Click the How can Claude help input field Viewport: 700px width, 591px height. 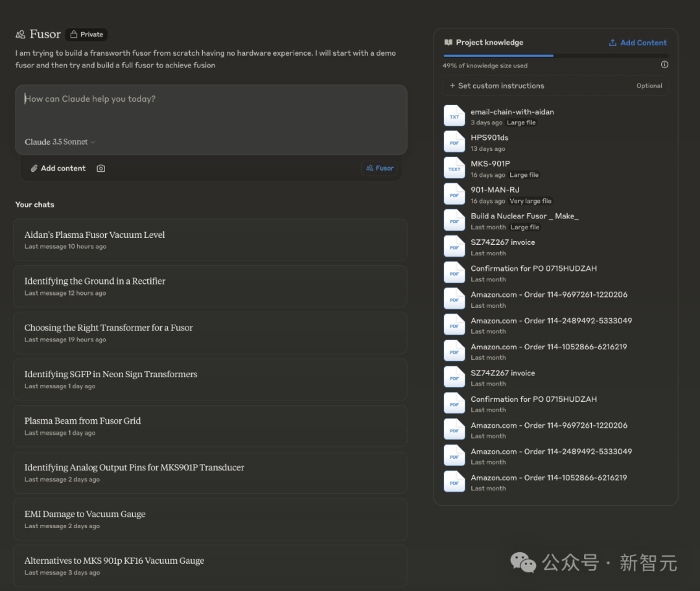point(211,109)
